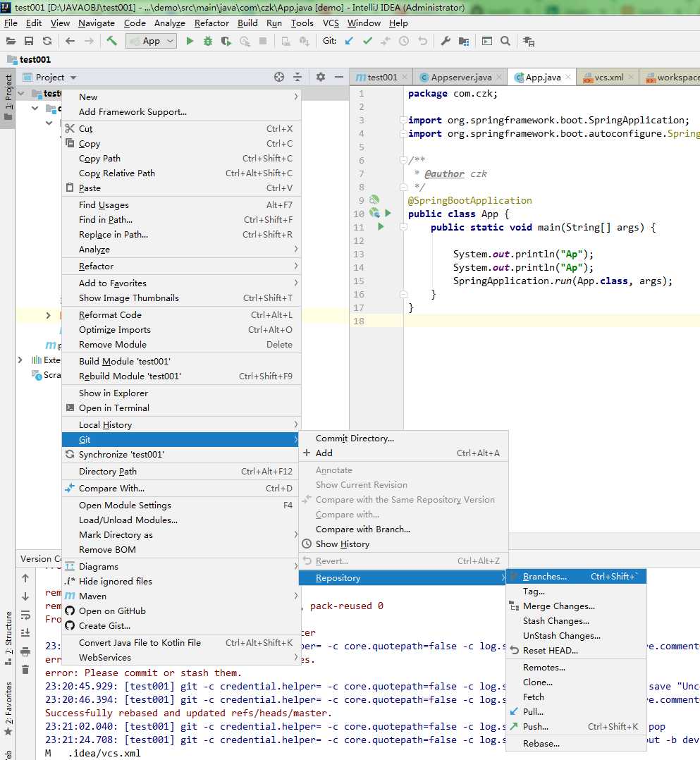
Task: Select Open on GitHub menu entry
Action: pyautogui.click(x=181, y=611)
